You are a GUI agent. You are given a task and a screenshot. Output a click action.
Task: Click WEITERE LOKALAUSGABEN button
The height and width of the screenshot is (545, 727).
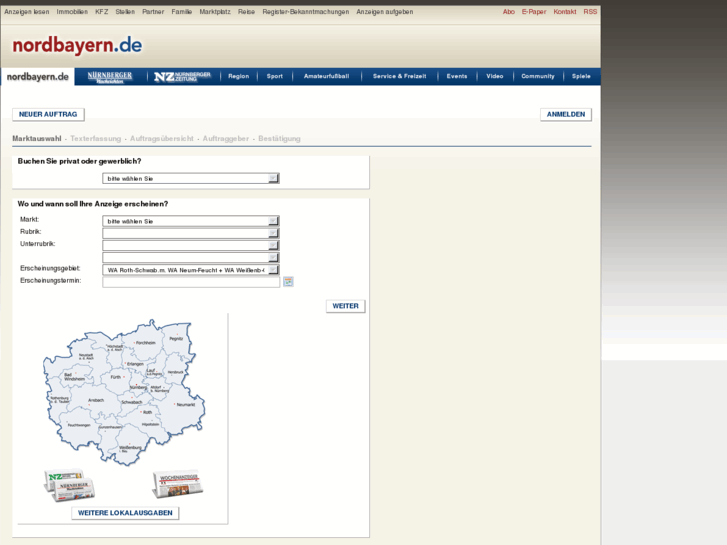125,513
